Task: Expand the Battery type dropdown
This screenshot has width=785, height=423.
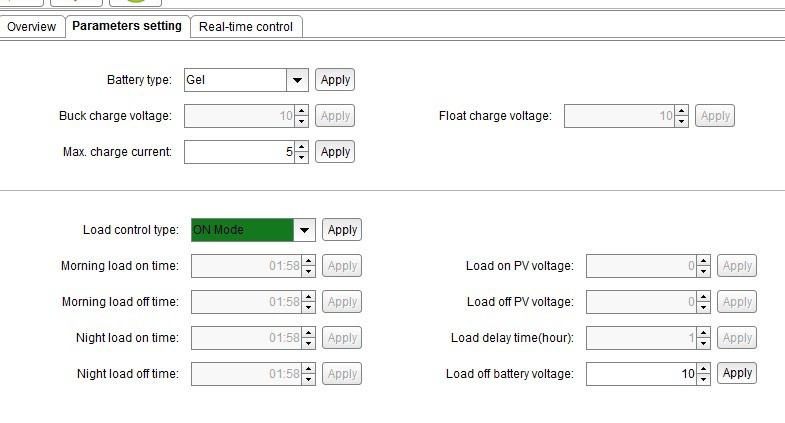Action: click(297, 80)
